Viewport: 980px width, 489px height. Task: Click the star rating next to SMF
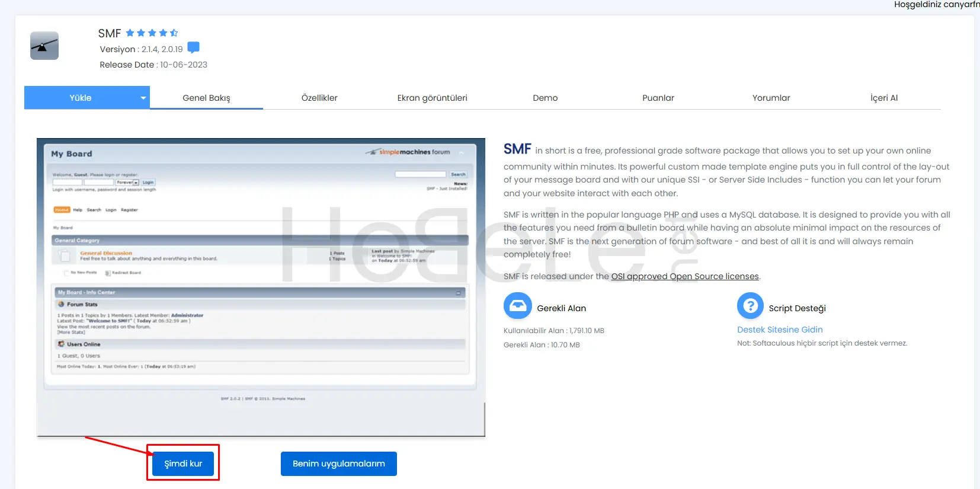click(152, 33)
